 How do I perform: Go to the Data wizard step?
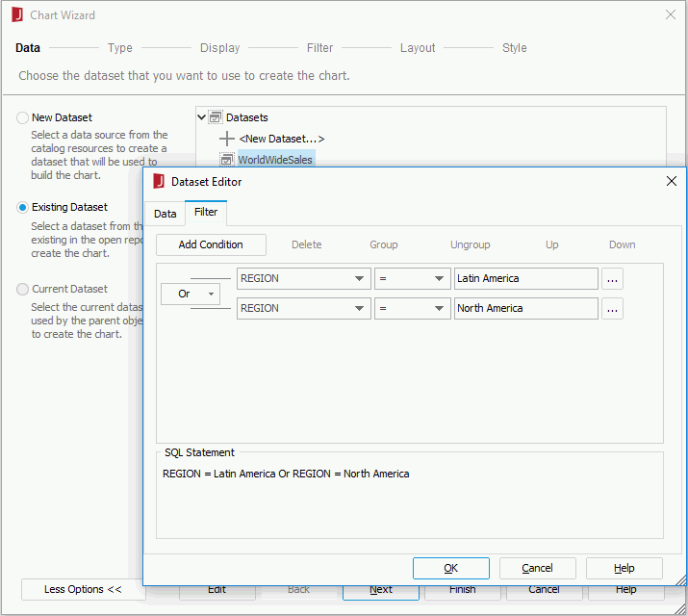28,47
